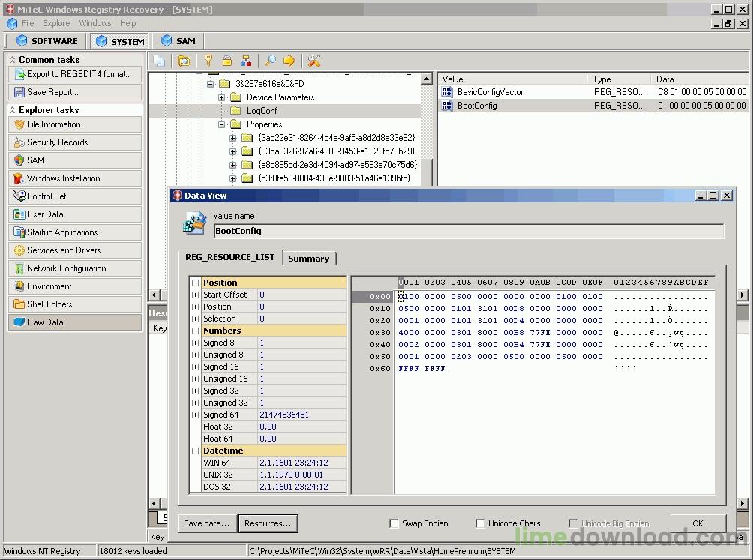
Task: Click the Save data... button
Action: [206, 523]
